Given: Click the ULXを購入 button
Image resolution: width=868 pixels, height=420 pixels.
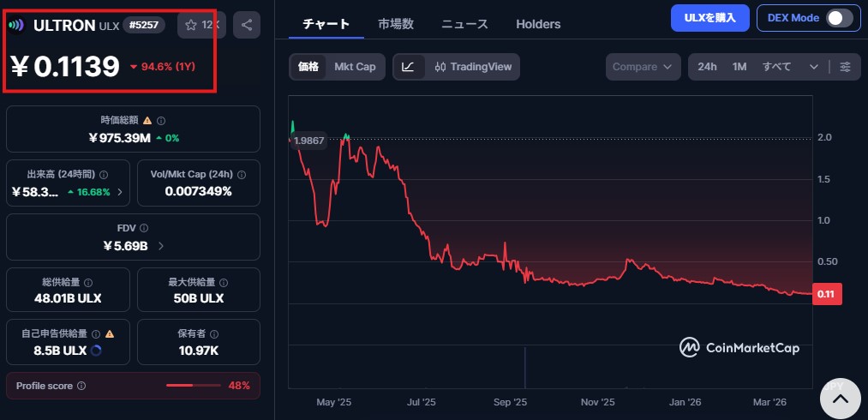Looking at the screenshot, I should [x=709, y=18].
